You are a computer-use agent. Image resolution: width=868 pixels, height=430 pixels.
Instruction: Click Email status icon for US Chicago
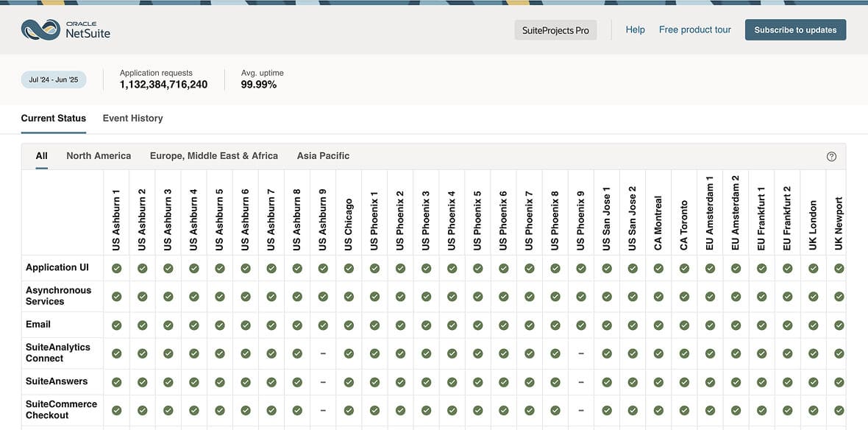pyautogui.click(x=349, y=325)
